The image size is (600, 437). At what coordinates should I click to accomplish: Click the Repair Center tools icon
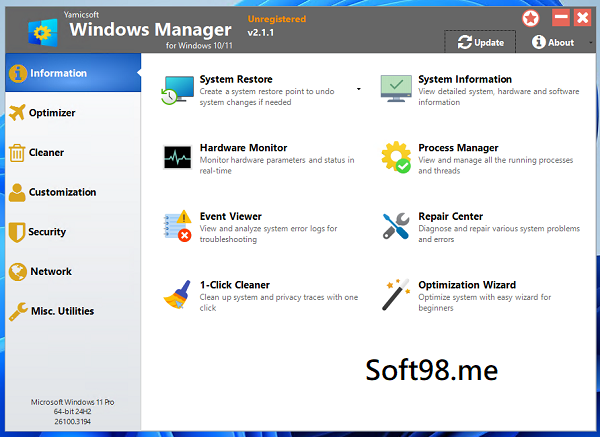(396, 226)
